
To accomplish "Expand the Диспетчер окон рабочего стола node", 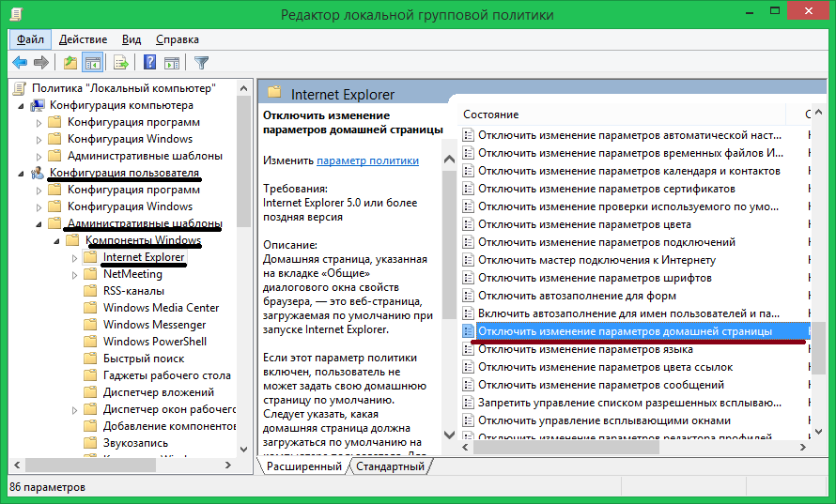I will point(75,409).
